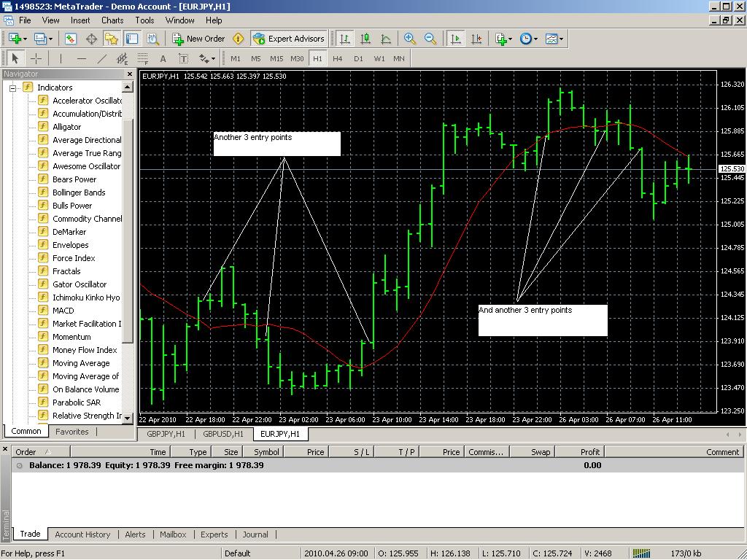Click the New Order button
The image size is (747, 560).
click(198, 39)
